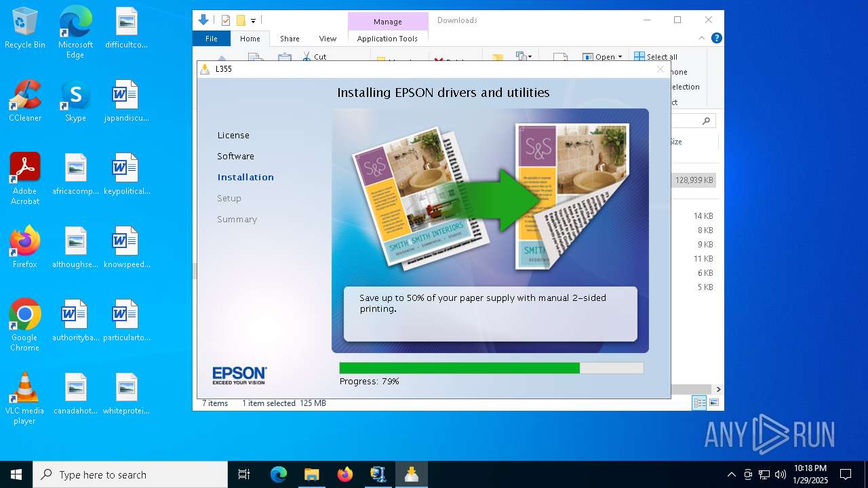Select the althoughse... image file
The width and height of the screenshot is (868, 488).
(x=75, y=247)
